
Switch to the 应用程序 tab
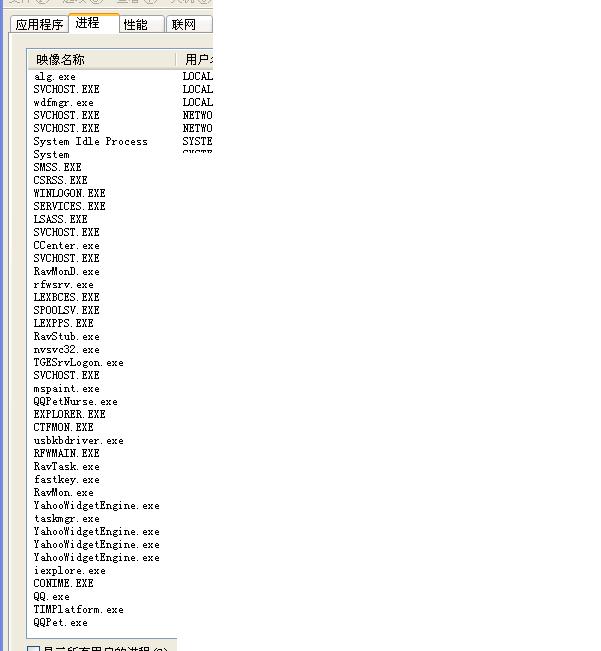(x=39, y=24)
